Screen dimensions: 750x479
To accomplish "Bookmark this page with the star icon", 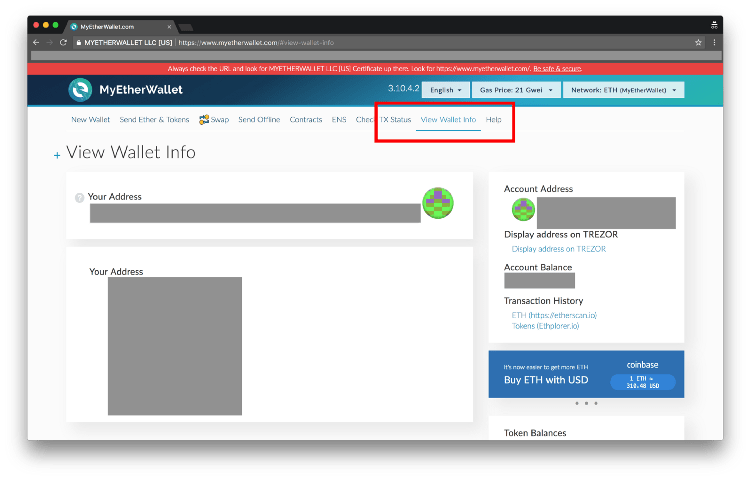I will tap(698, 43).
